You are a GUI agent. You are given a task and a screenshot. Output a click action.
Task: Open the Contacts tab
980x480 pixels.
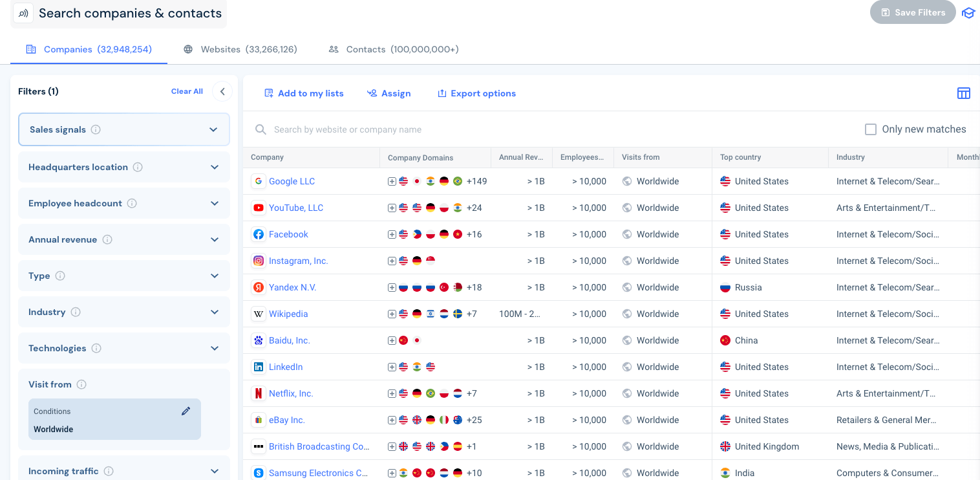coord(394,49)
